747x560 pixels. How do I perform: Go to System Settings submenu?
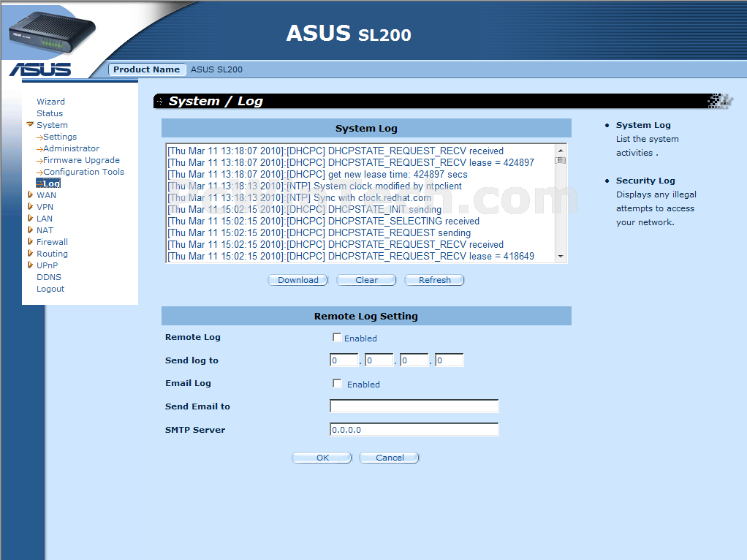[x=60, y=137]
